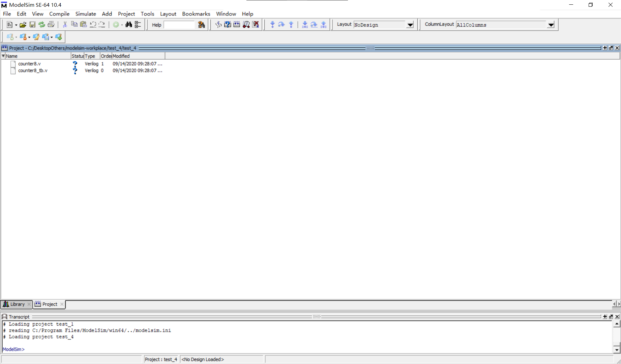Open the Compile menu
This screenshot has height=364, width=621.
tap(59, 14)
